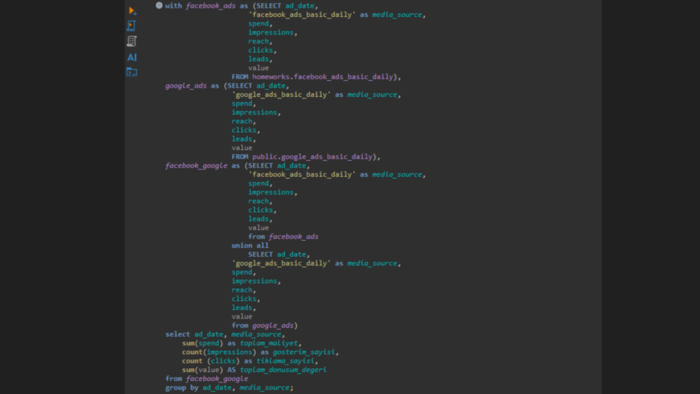
Task: Collapse the code fold at 'with facebook_ads'
Action: [159, 5]
